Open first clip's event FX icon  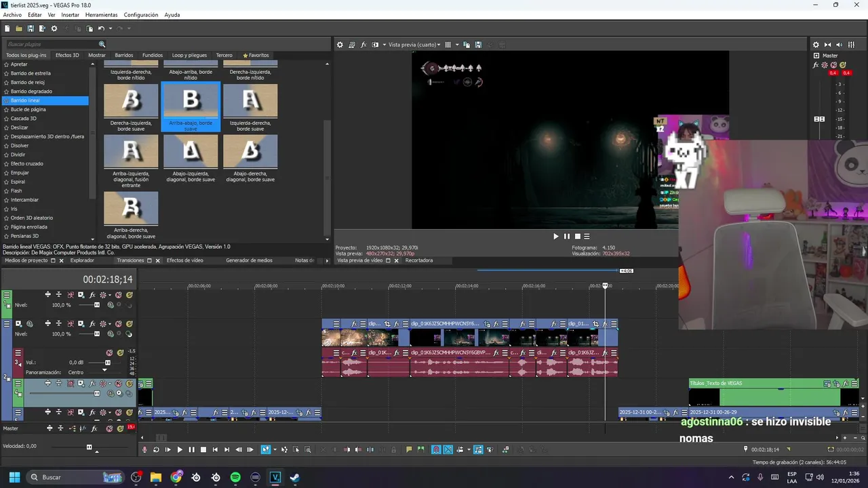click(x=354, y=324)
